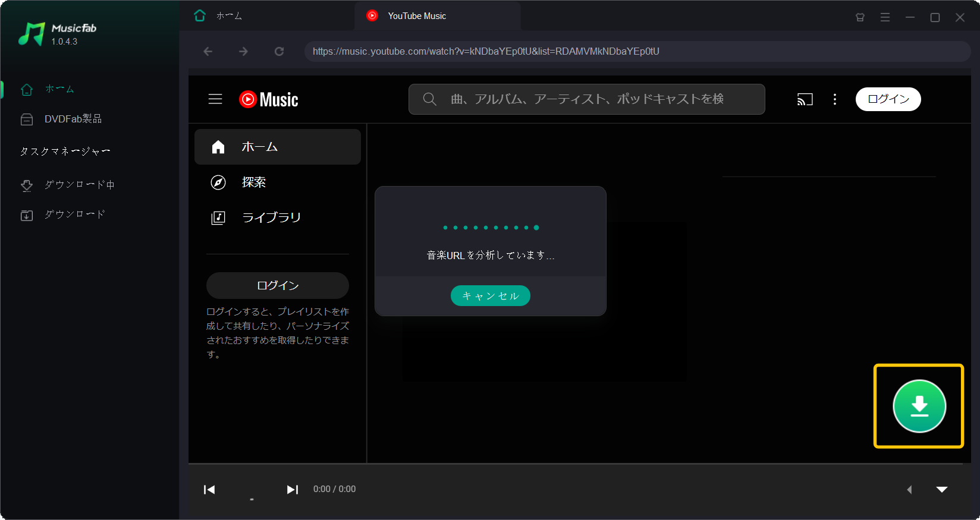980x520 pixels.
Task: Skip to the next track
Action: click(x=292, y=490)
